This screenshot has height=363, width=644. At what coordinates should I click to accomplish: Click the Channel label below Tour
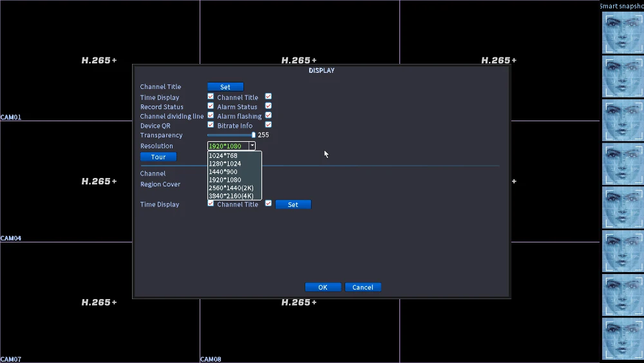[153, 173]
